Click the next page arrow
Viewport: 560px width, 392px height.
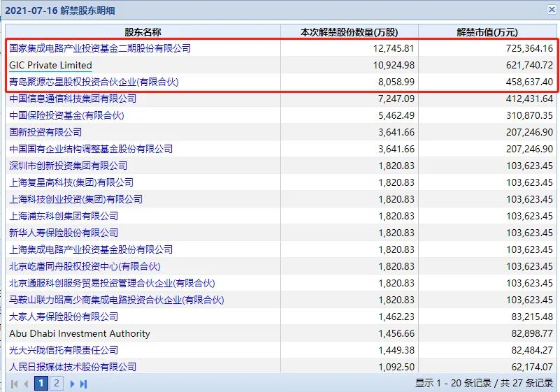click(72, 383)
